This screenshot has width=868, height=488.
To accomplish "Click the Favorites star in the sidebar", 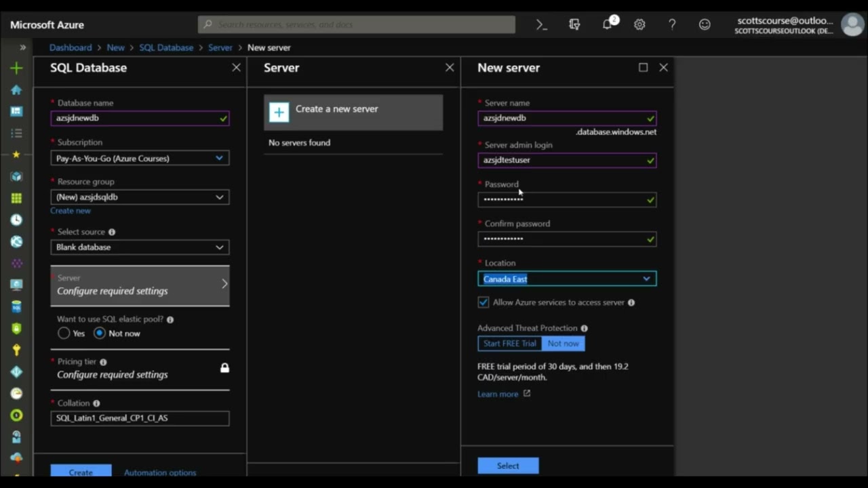I will pyautogui.click(x=16, y=155).
